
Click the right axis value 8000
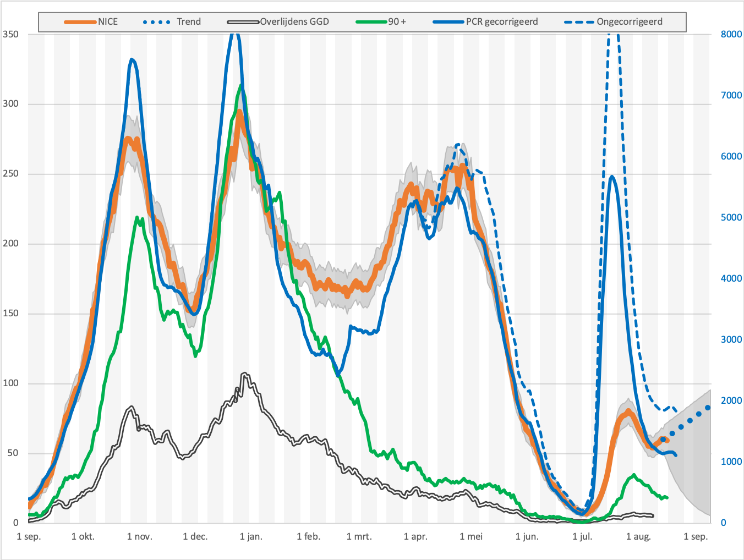(731, 34)
